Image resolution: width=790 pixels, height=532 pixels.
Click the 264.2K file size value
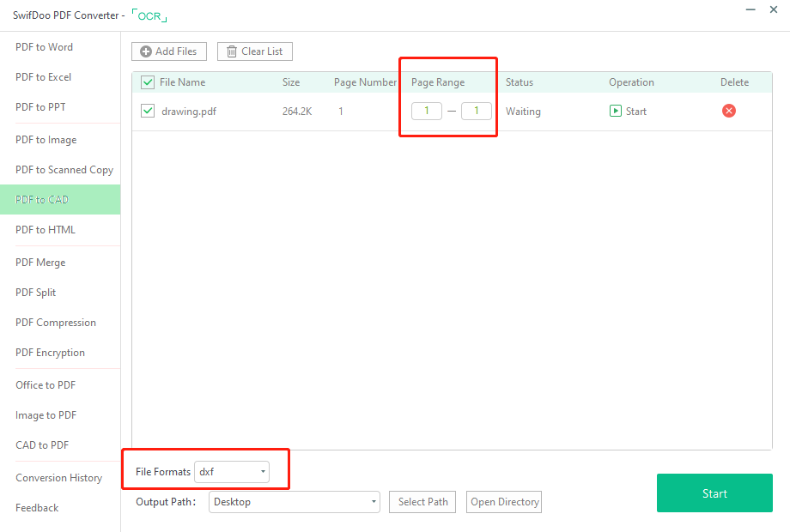click(x=297, y=112)
